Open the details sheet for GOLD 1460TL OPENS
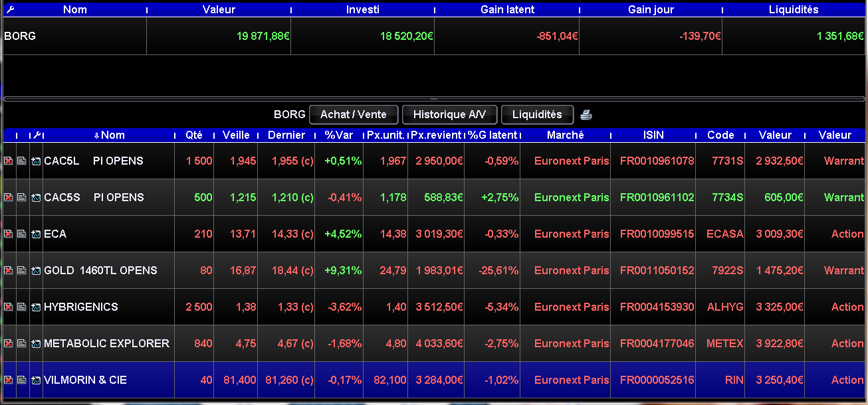Screen dimensions: 868x405 [x=22, y=270]
